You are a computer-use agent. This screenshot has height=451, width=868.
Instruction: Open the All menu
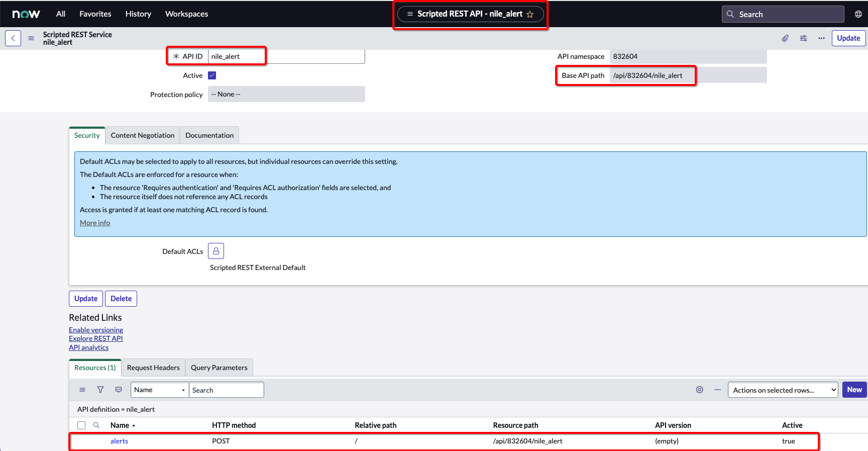click(61, 14)
